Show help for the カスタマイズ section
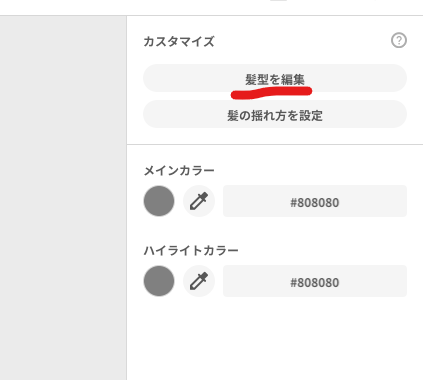Image resolution: width=423 pixels, height=380 pixels. tap(399, 41)
